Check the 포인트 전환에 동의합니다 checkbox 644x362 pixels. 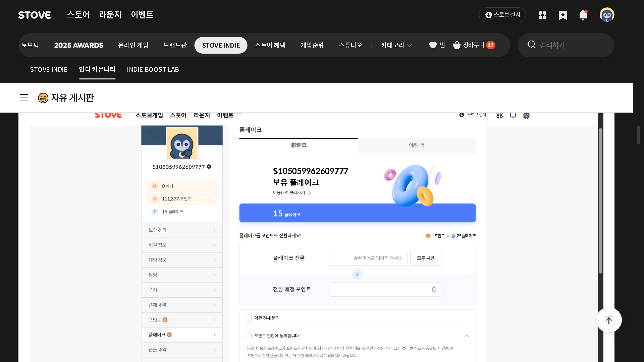tap(248, 336)
